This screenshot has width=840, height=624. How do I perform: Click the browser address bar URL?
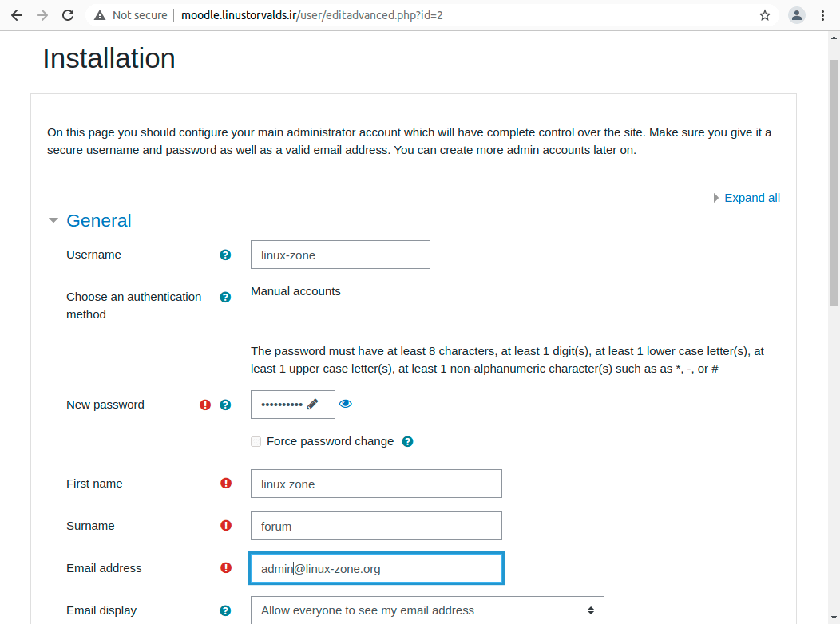(x=311, y=15)
